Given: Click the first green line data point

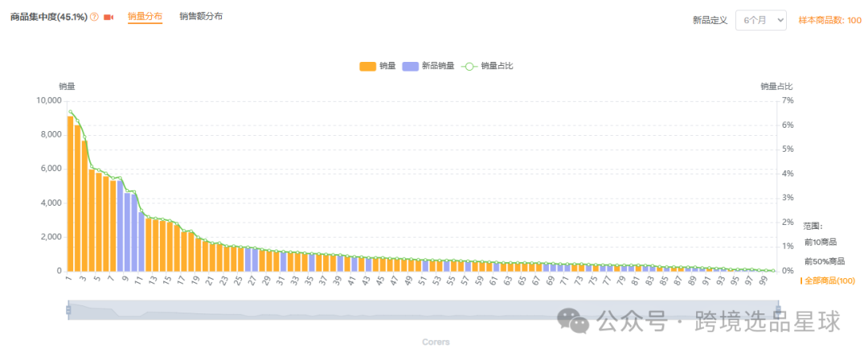Looking at the screenshot, I should point(70,112).
